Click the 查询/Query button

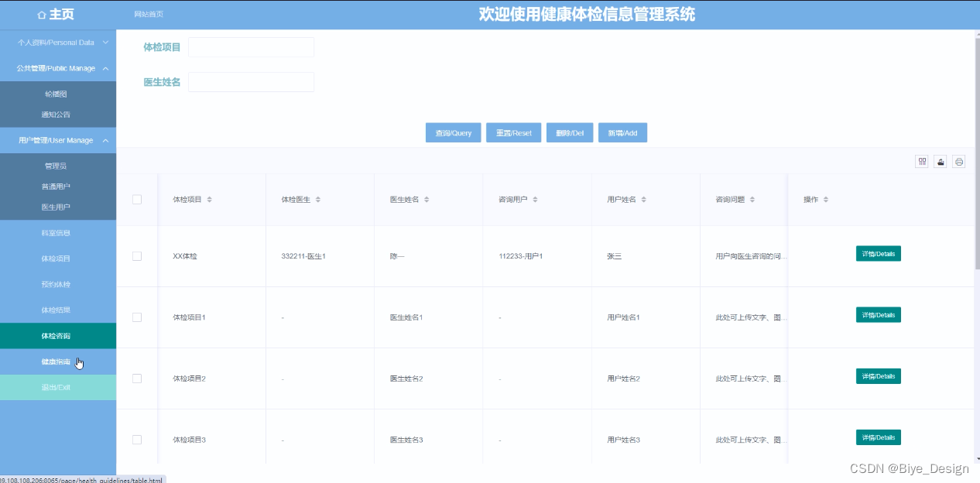(x=454, y=133)
